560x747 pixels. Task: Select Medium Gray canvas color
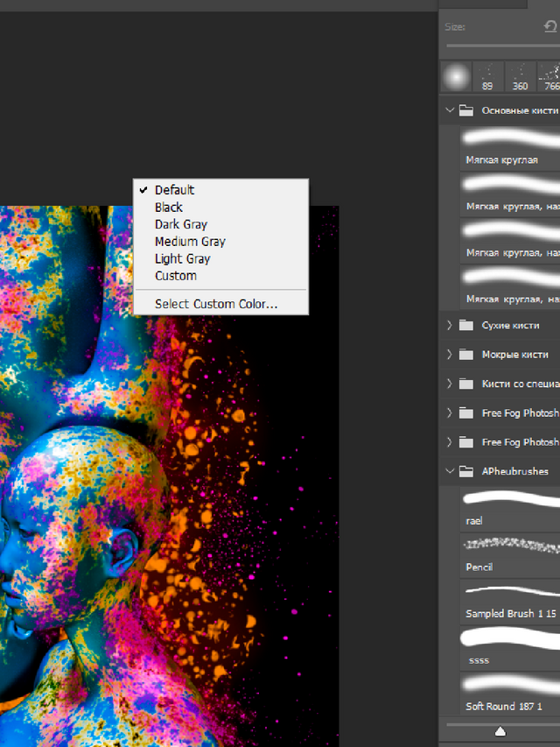tap(220, 242)
